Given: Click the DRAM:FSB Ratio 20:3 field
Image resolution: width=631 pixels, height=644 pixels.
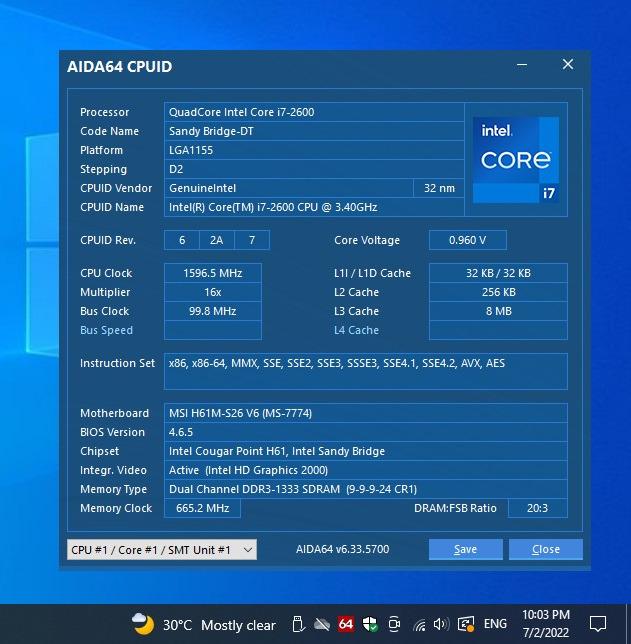Looking at the screenshot, I should point(538,508).
